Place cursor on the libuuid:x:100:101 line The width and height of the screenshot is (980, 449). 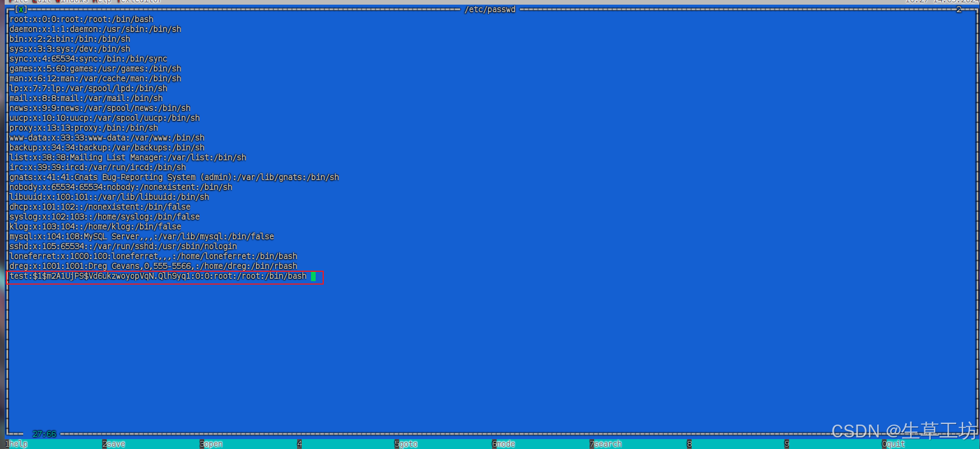point(109,197)
